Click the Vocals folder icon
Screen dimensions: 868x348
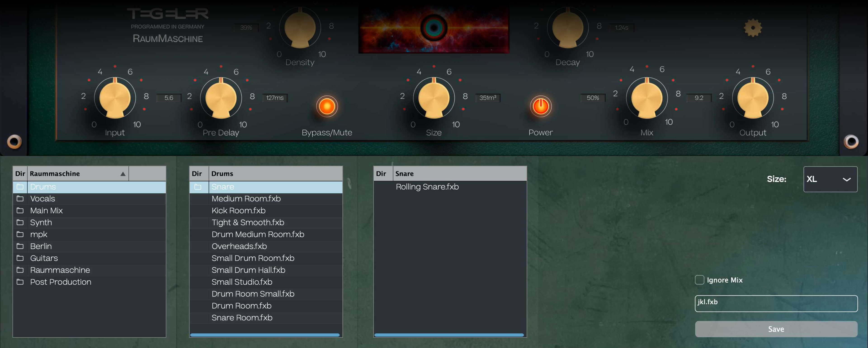click(20, 199)
